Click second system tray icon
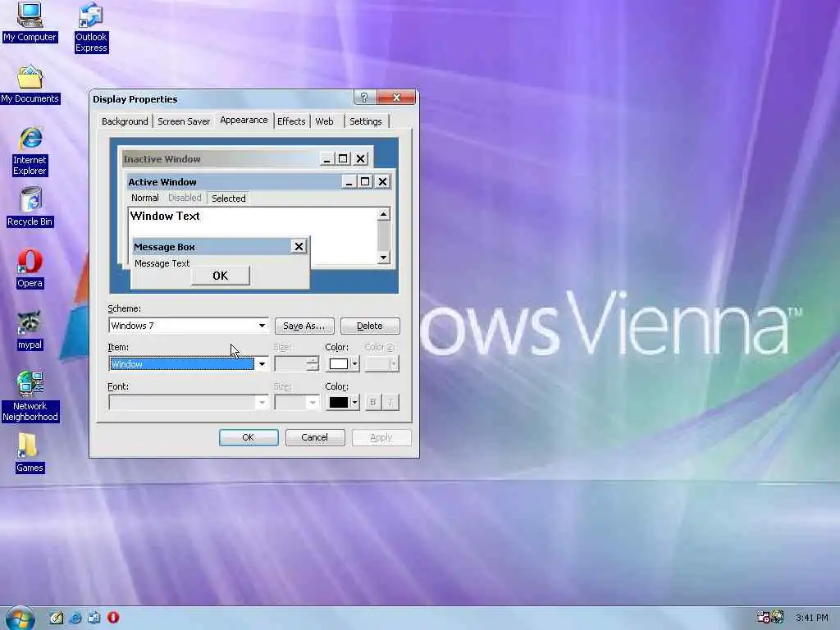Viewport: 840px width, 630px height. point(778,617)
